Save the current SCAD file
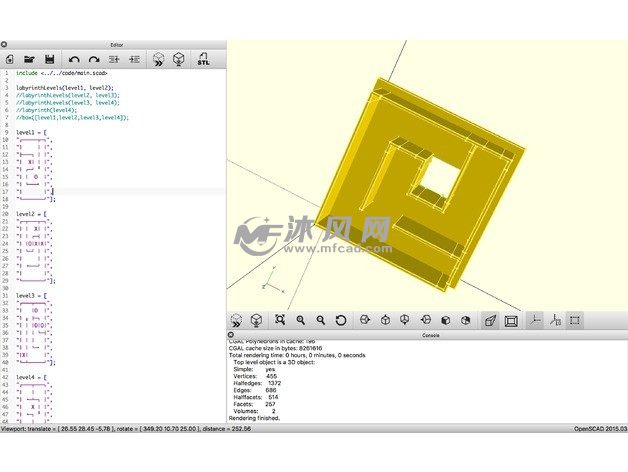Viewport: 628px width, 472px height. pos(49,59)
